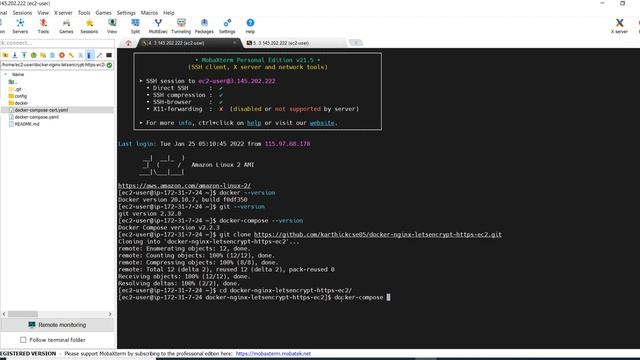Click the file browser scroll right arrow
The height and width of the screenshot is (360, 640).
[x=110, y=314]
